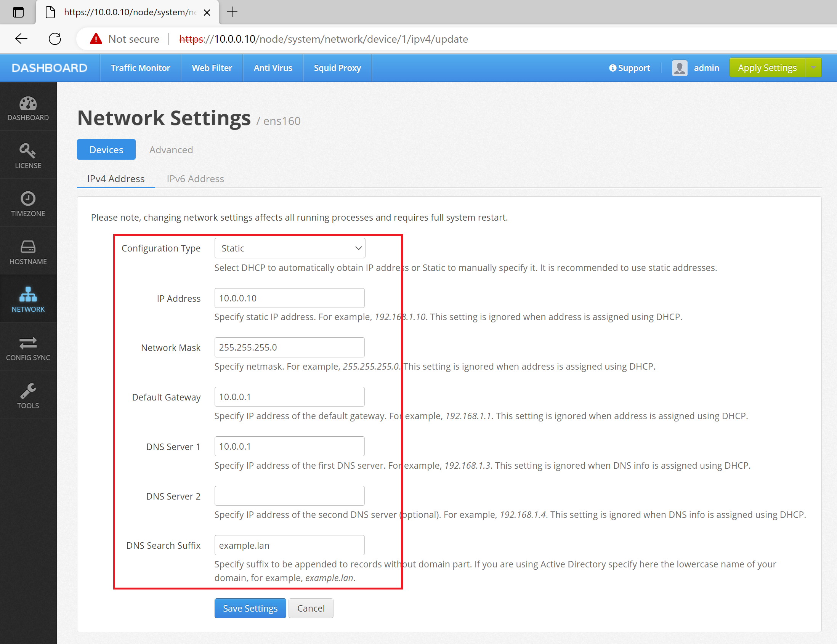
Task: Select the Static option in dropdown
Action: tap(289, 248)
